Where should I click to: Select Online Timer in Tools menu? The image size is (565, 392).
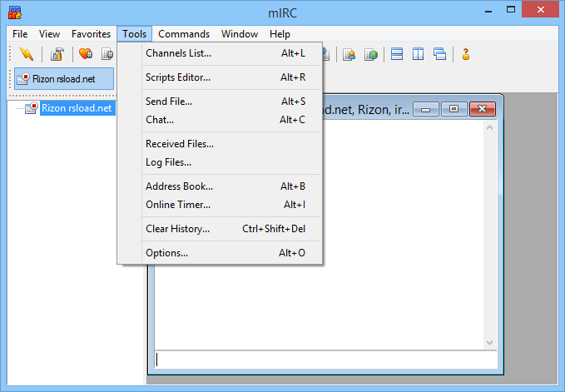coord(220,205)
